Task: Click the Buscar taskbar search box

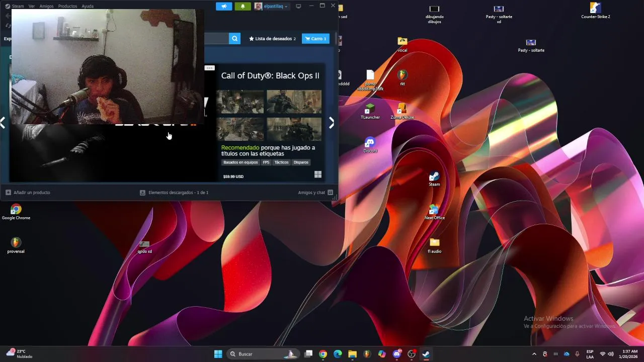Action: point(263,354)
